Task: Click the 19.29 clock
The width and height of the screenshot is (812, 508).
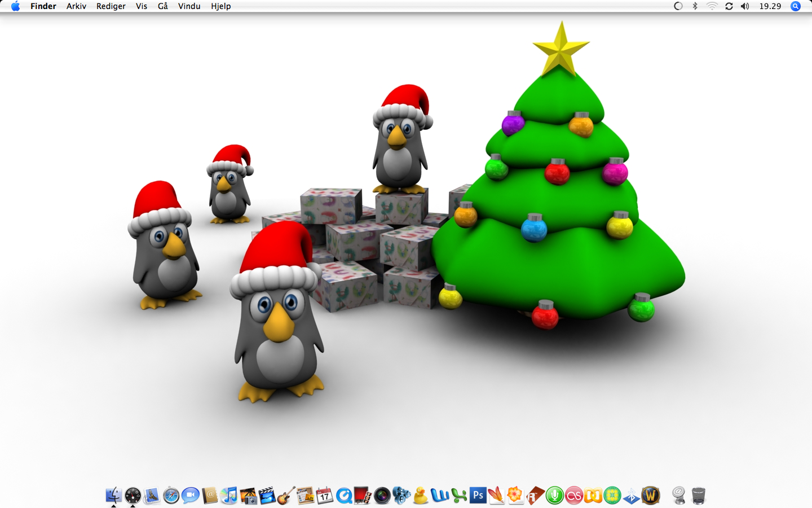Action: pyautogui.click(x=770, y=6)
